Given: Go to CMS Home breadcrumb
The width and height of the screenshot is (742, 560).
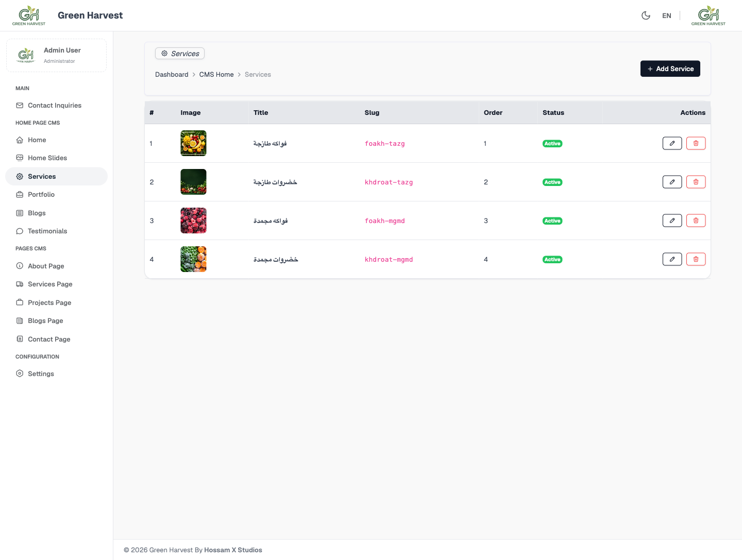Looking at the screenshot, I should [x=216, y=75].
